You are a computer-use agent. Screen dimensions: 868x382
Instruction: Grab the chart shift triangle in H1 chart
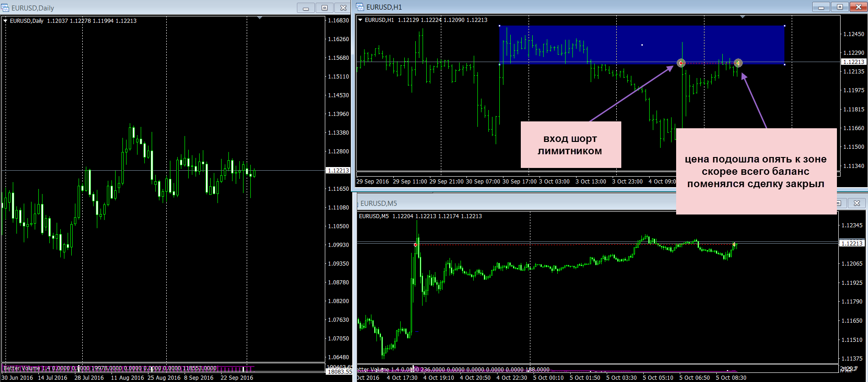[742, 17]
